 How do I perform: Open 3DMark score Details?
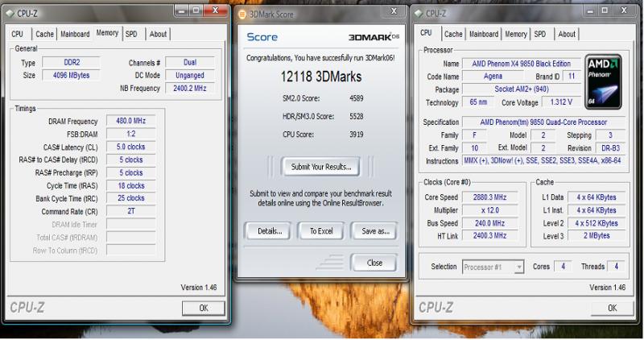[270, 231]
